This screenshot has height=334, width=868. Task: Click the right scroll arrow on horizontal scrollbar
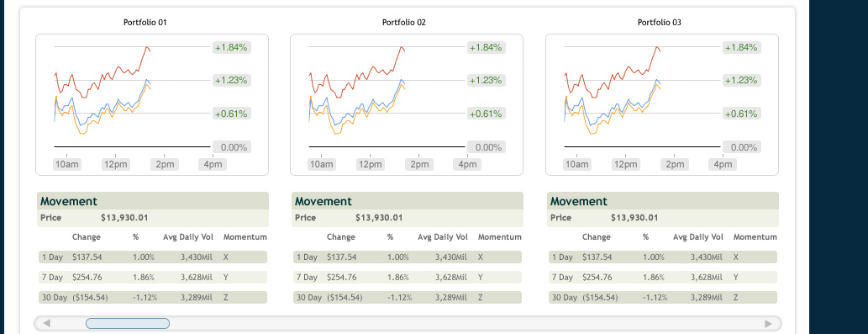coord(768,323)
